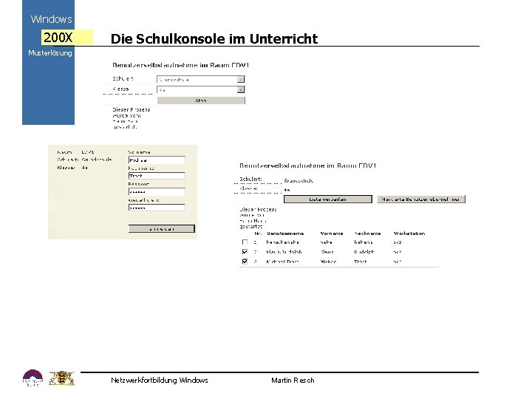Click the Vorname column header in table

click(332, 233)
